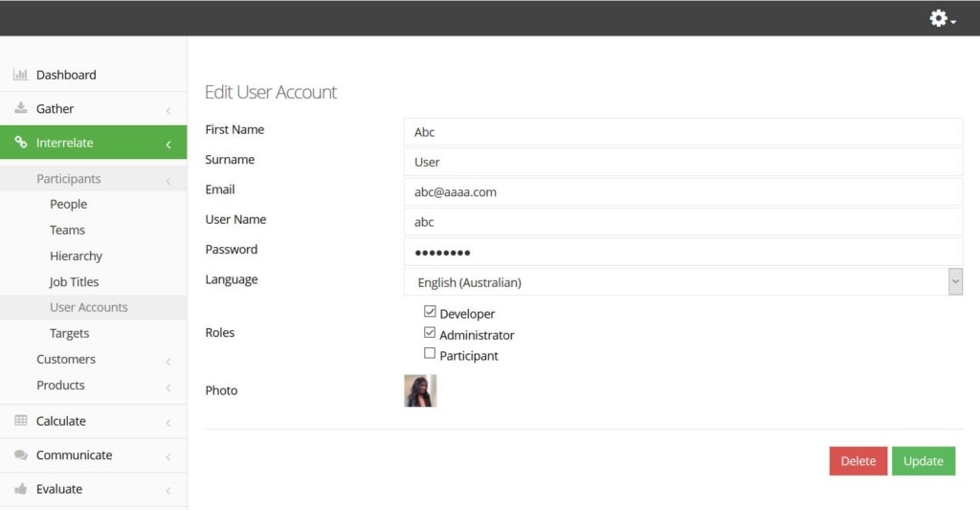Click the Calculate table icon
The width and height of the screenshot is (980, 510).
[21, 420]
